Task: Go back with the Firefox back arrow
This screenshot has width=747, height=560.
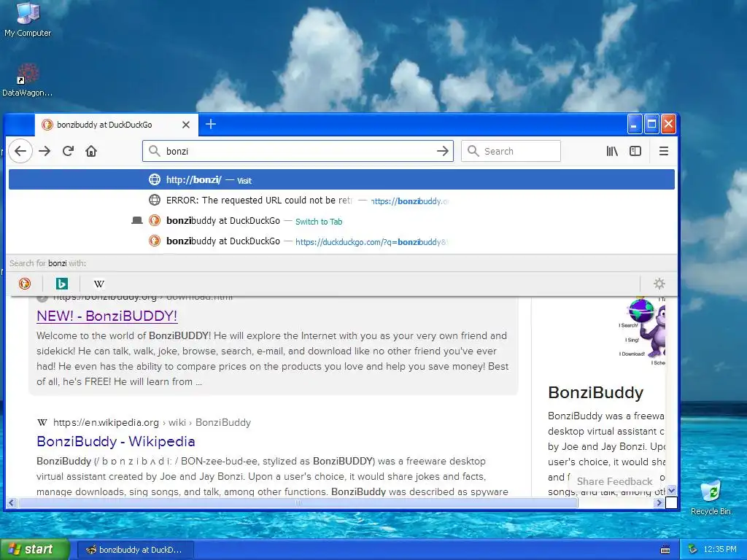Action: pos(20,152)
